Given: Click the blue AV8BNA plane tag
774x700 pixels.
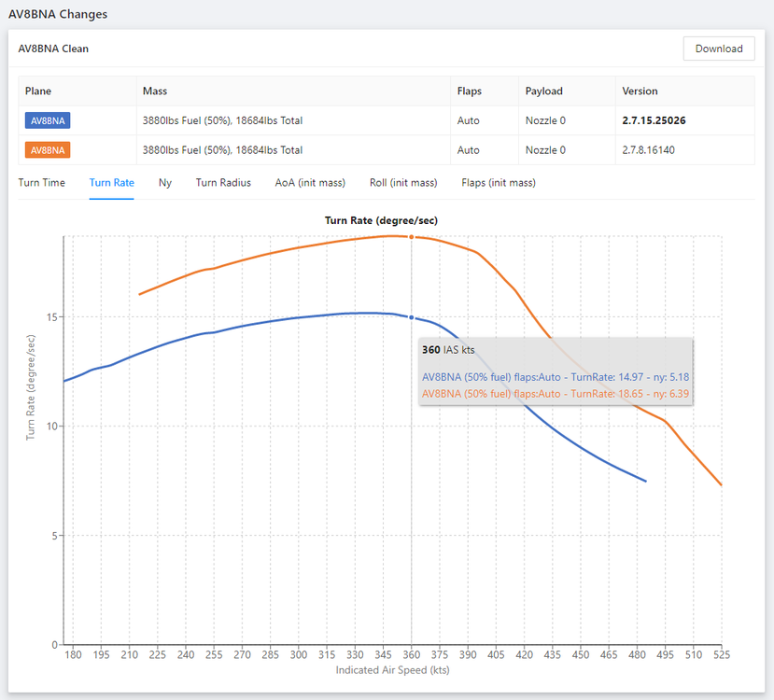Looking at the screenshot, I should point(48,120).
